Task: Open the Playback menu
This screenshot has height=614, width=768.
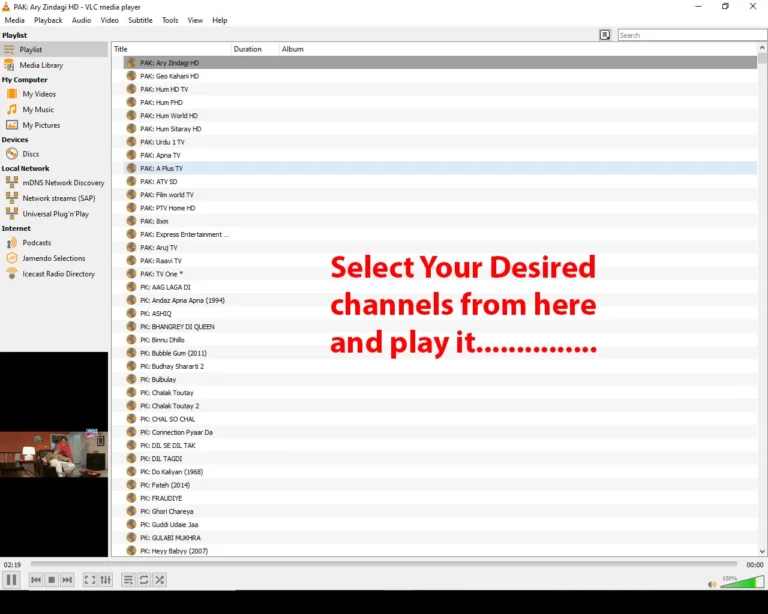Action: pyautogui.click(x=48, y=20)
